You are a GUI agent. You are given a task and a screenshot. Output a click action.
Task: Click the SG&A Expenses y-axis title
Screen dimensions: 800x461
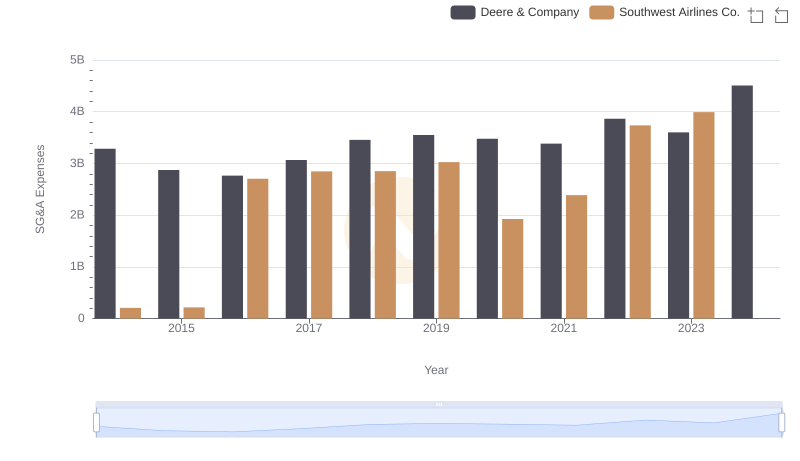(40, 189)
